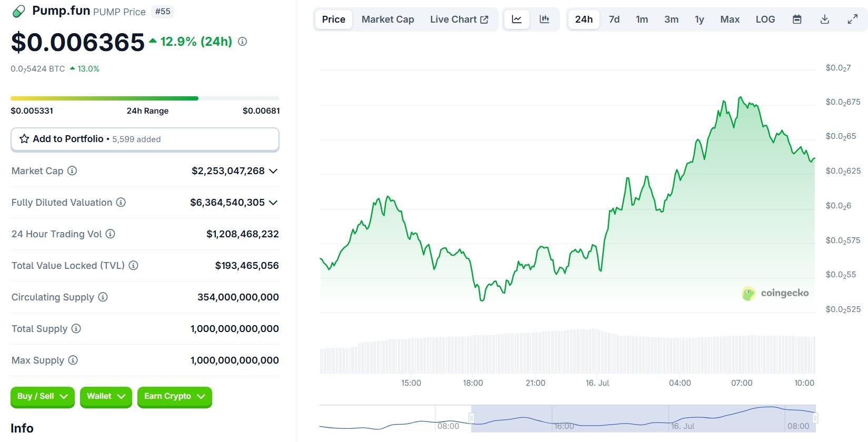This screenshot has height=442, width=868.
Task: Open Live Chart external link
Action: pos(459,19)
